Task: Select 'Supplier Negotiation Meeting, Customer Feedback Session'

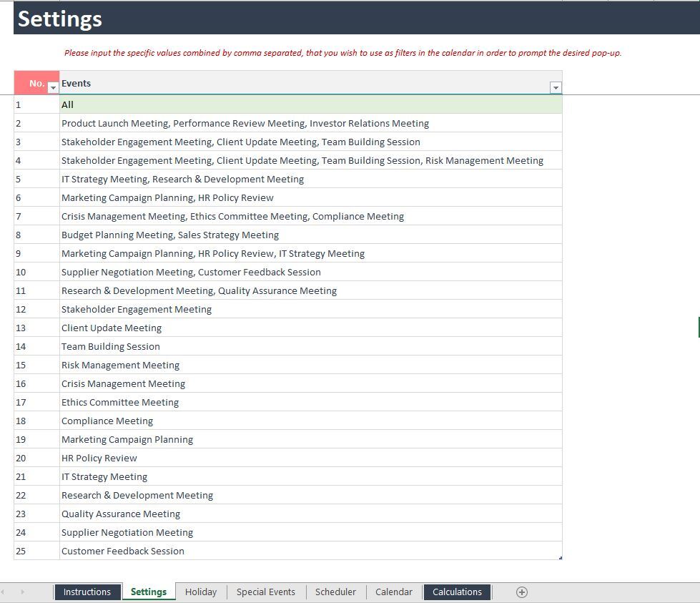Action: tap(311, 272)
